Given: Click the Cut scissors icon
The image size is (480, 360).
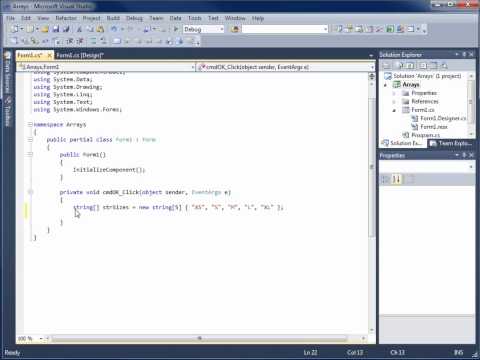Looking at the screenshot, I should click(x=80, y=29).
